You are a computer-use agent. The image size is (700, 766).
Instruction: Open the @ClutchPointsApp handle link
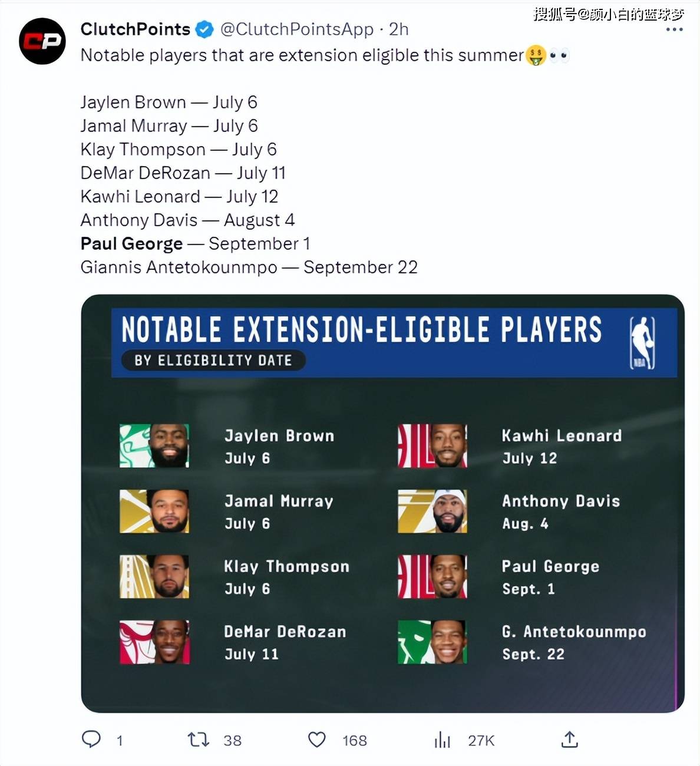(x=297, y=29)
